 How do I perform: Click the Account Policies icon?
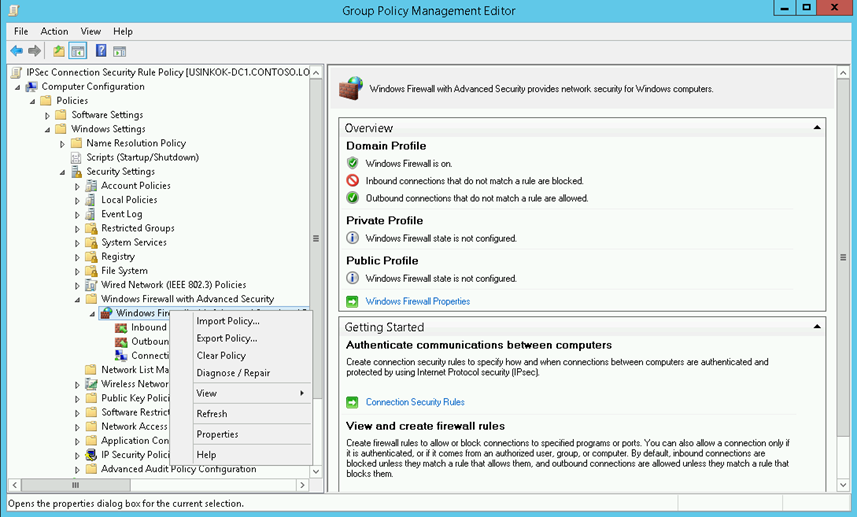pos(91,186)
